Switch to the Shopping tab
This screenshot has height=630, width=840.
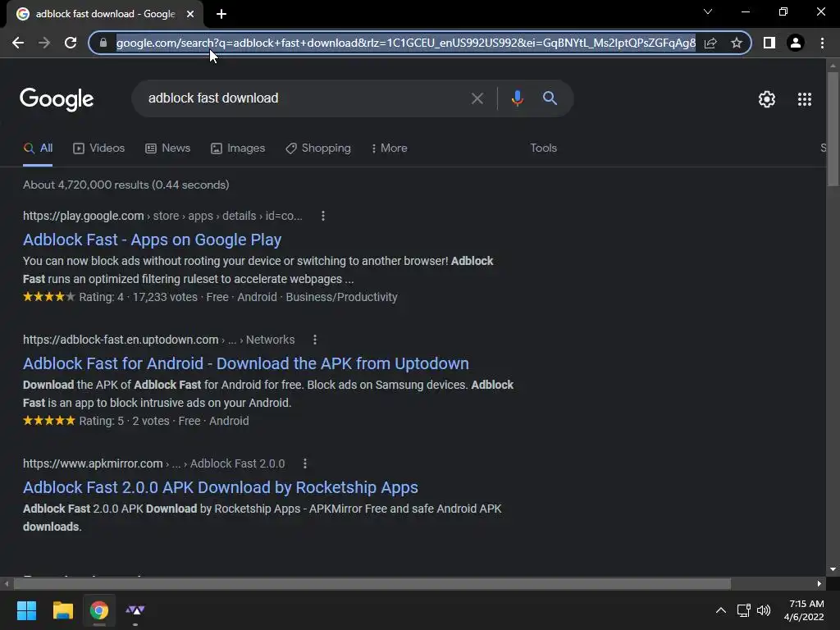tap(318, 148)
